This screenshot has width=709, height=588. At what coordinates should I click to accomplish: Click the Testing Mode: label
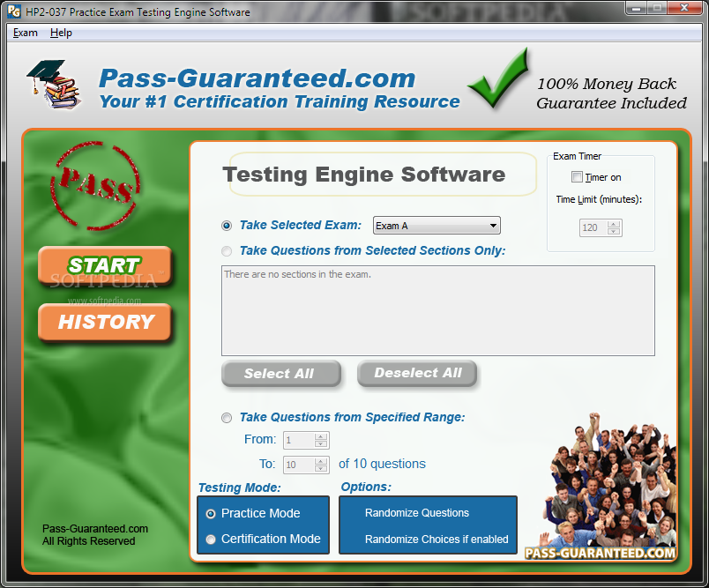(239, 488)
